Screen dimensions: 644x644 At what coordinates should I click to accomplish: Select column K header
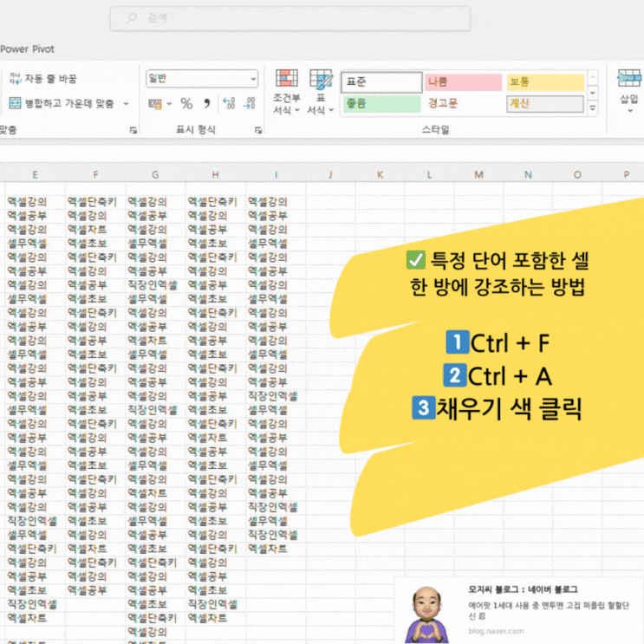(380, 174)
